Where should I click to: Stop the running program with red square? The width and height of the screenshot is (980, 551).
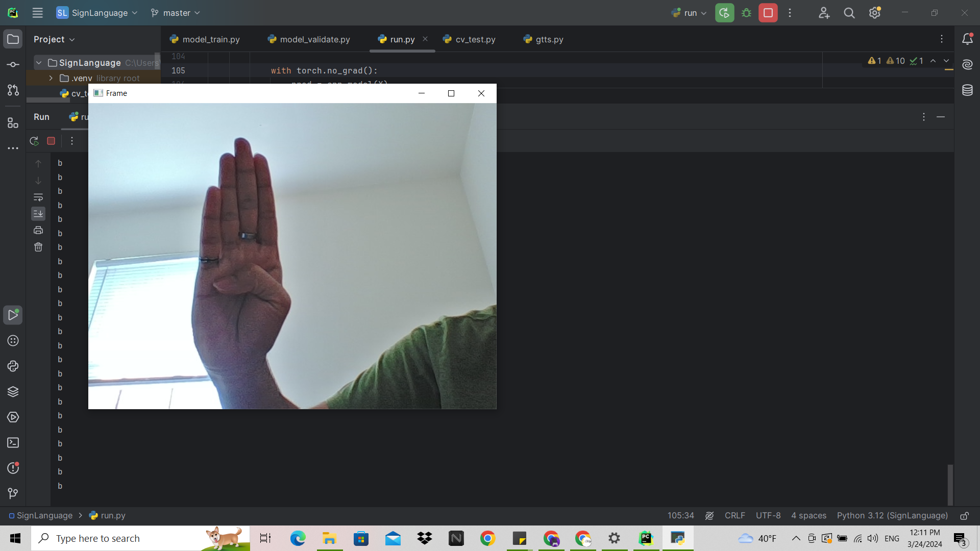(768, 13)
